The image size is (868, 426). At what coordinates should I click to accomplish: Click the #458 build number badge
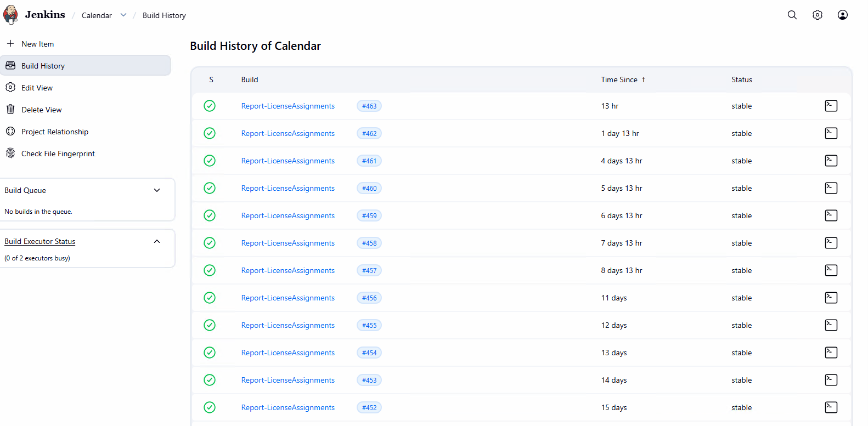click(369, 243)
